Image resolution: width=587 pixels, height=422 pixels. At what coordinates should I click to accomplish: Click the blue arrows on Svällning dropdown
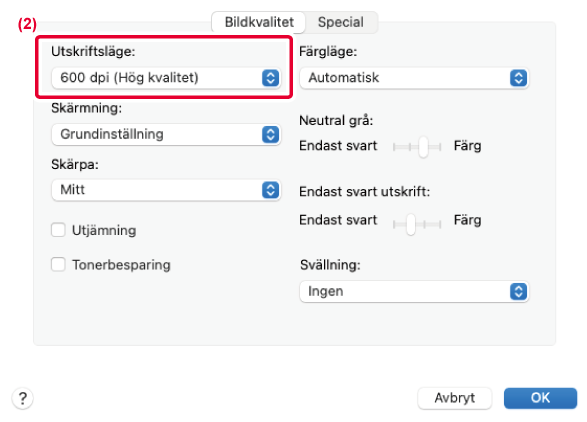tap(518, 291)
